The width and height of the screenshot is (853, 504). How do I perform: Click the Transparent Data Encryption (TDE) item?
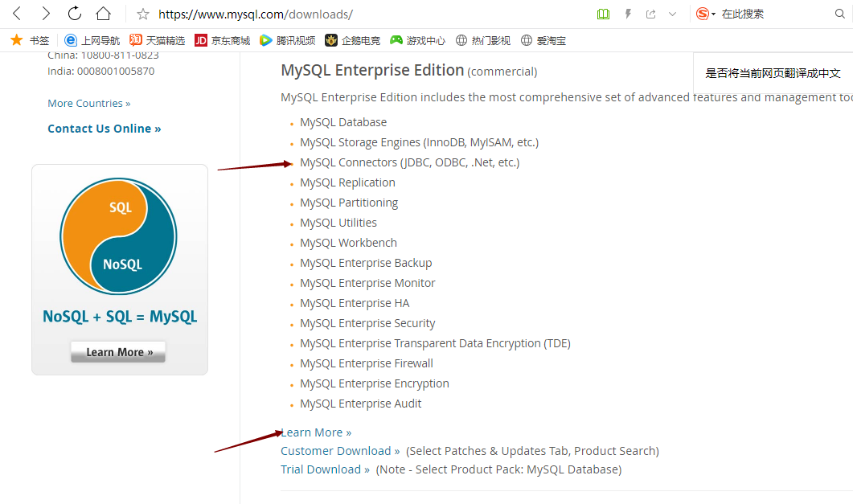click(x=435, y=343)
